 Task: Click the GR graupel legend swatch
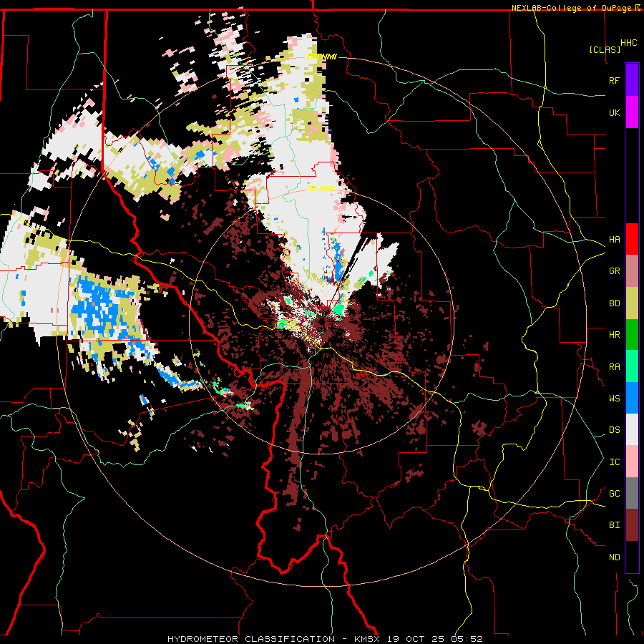(x=632, y=271)
